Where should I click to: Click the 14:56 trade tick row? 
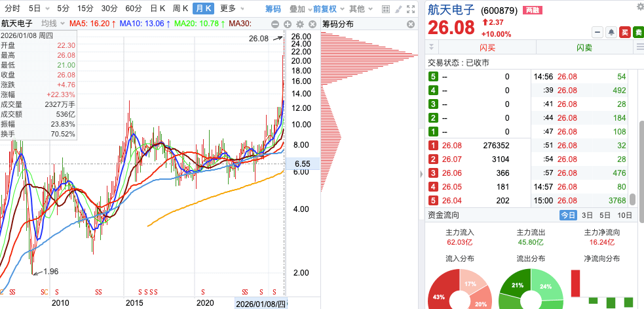point(580,77)
